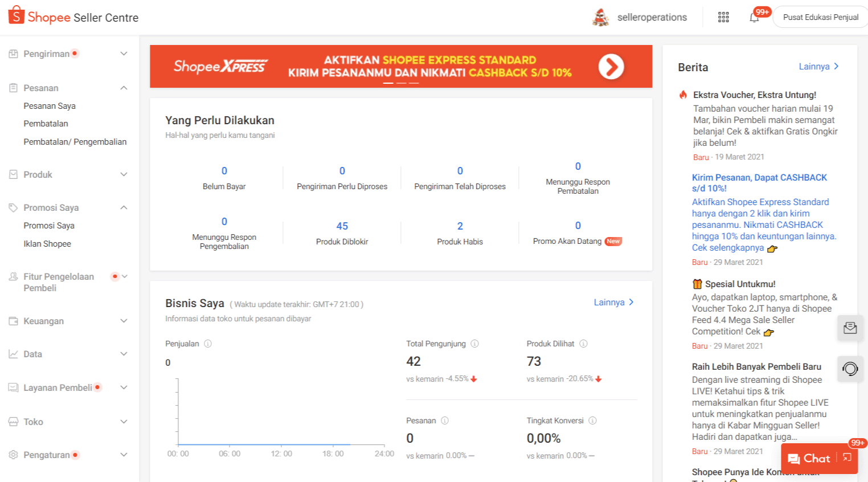This screenshot has height=482, width=868.
Task: Click the selleroperations account name
Action: [652, 17]
